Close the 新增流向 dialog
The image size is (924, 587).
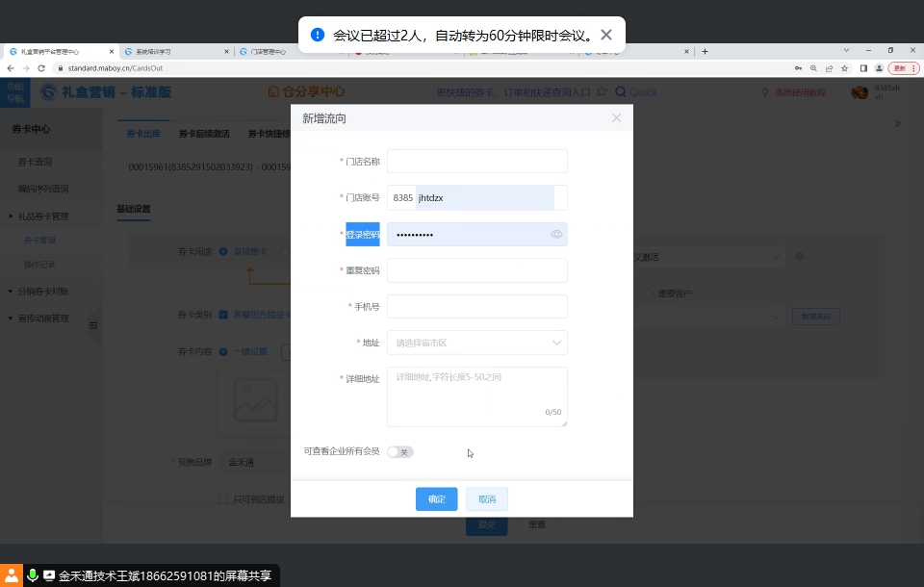616,118
